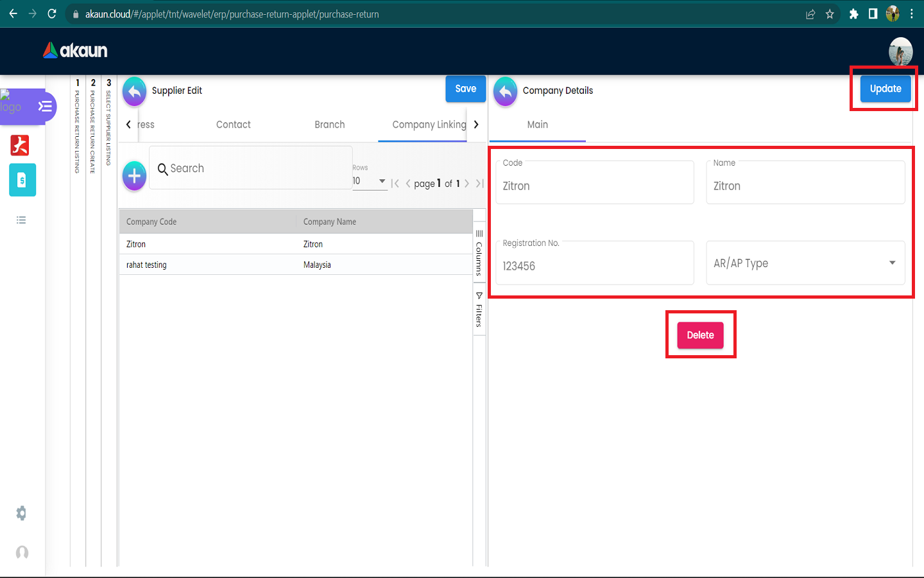Image resolution: width=924 pixels, height=578 pixels.
Task: Open the Columns side panel
Action: (479, 253)
